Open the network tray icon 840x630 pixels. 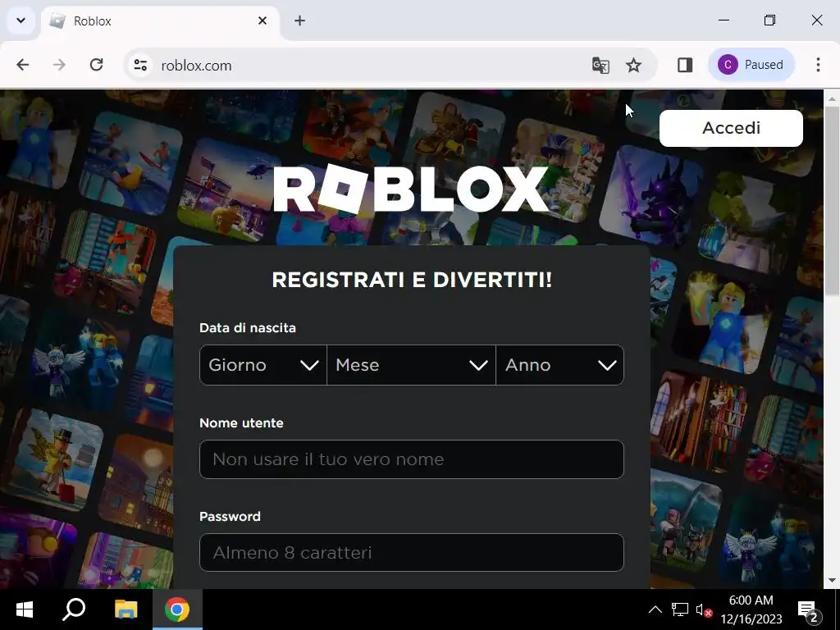click(679, 609)
